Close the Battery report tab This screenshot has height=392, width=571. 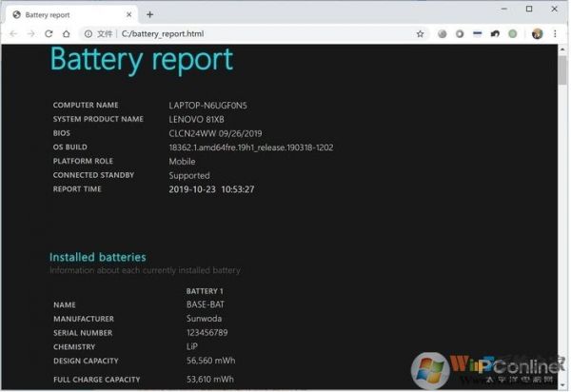point(128,14)
